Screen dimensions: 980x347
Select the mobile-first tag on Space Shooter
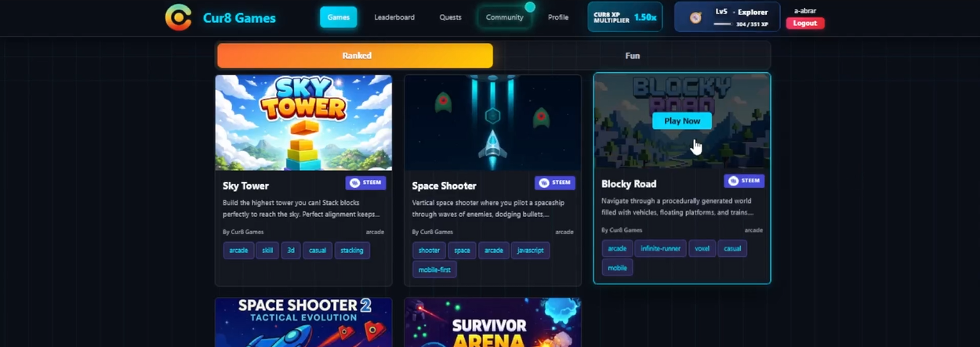click(x=434, y=269)
